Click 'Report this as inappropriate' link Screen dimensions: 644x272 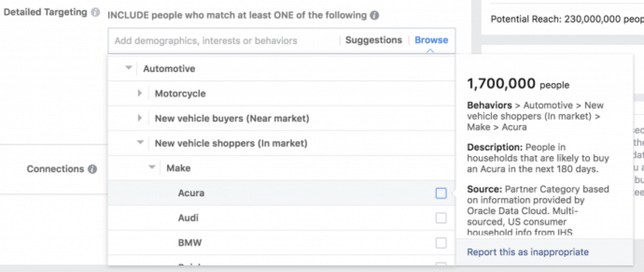528,252
